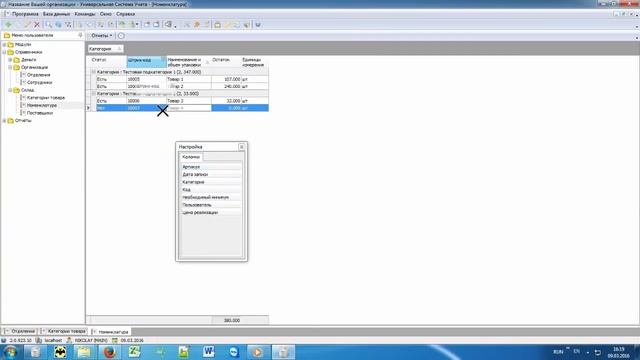Select Категория in the Настройка column list
This screenshot has width=640, height=360.
coord(211,182)
